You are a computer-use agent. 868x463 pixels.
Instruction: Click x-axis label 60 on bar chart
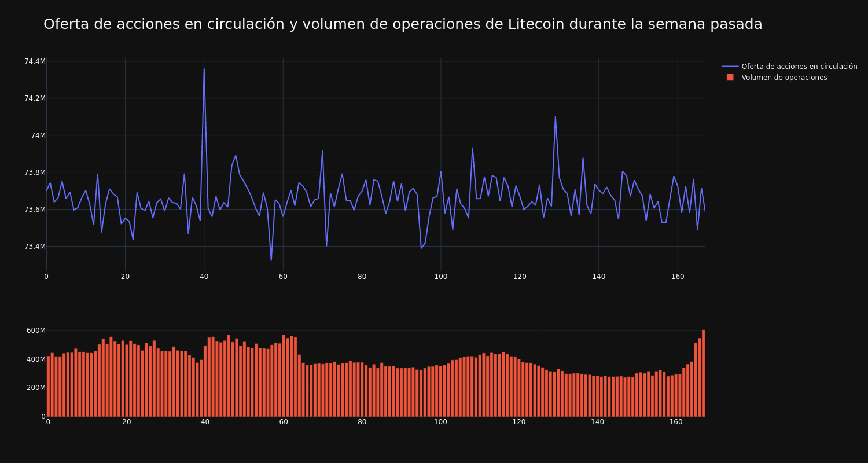[283, 422]
